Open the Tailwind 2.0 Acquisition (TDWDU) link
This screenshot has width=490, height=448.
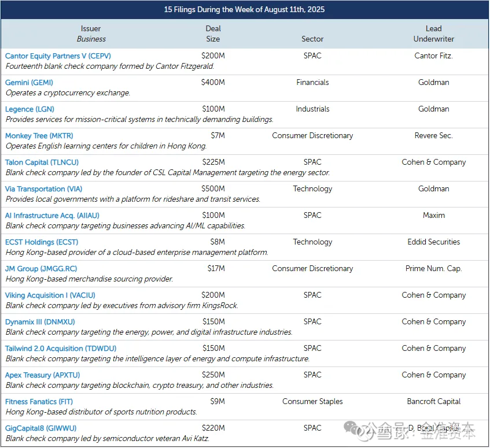click(x=61, y=349)
